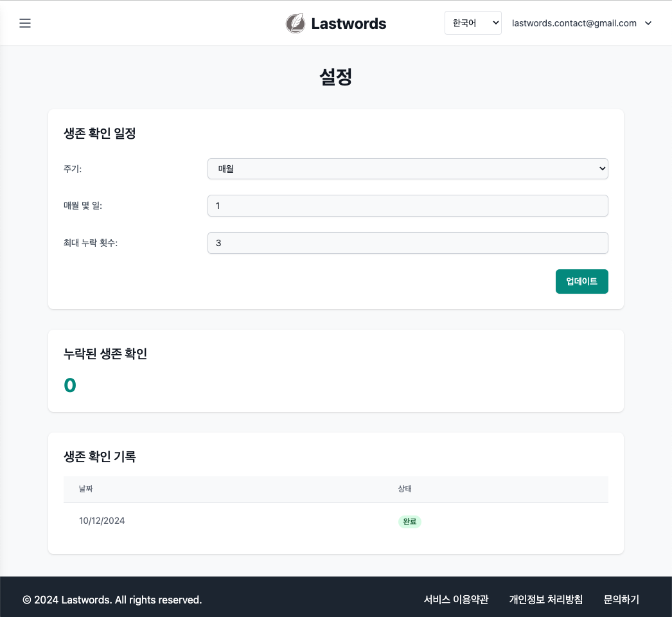Open the hamburger navigation menu
Image resolution: width=672 pixels, height=617 pixels.
click(25, 23)
